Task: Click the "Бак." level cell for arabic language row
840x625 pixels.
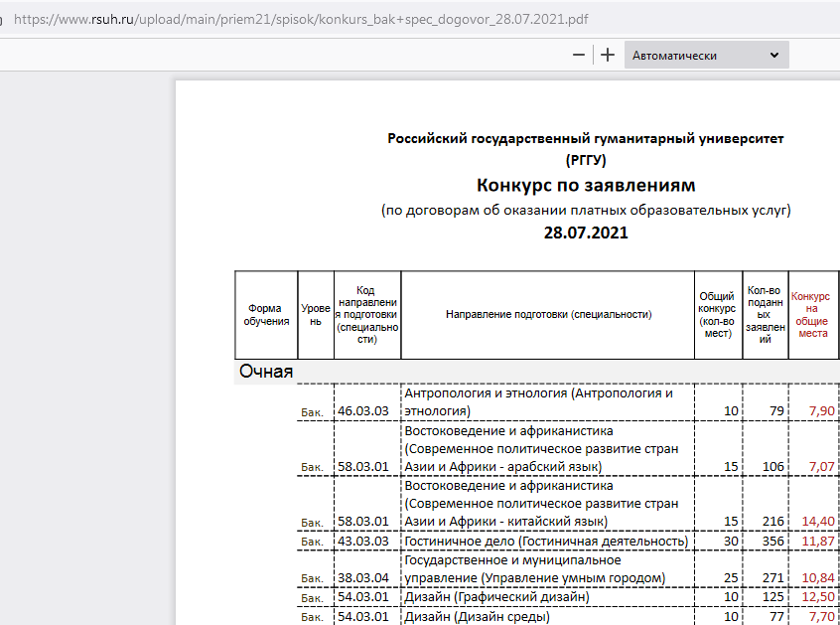Action: [313, 466]
